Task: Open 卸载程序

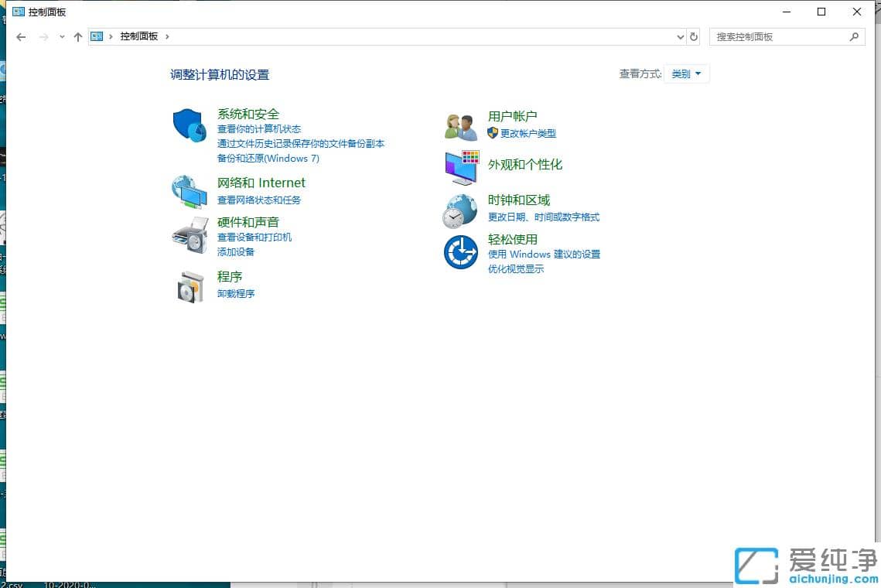Action: 236,293
